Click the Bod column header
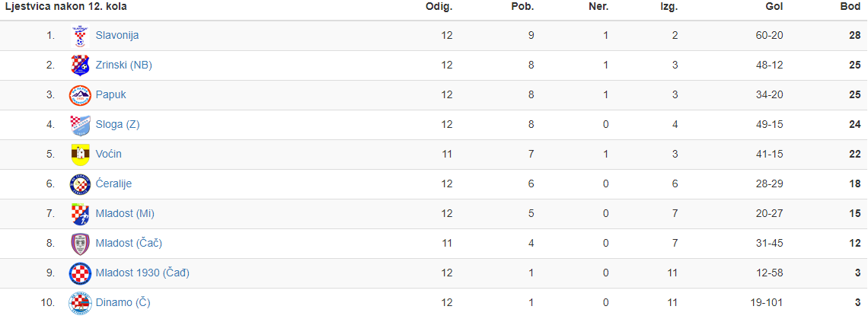868x319 pixels. point(850,7)
